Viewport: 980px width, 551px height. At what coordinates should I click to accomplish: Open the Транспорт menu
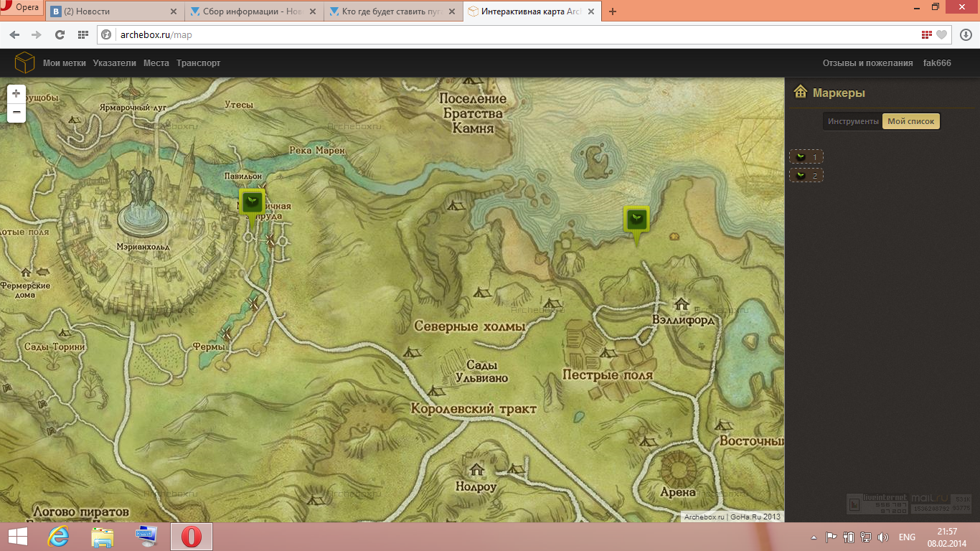pos(199,63)
